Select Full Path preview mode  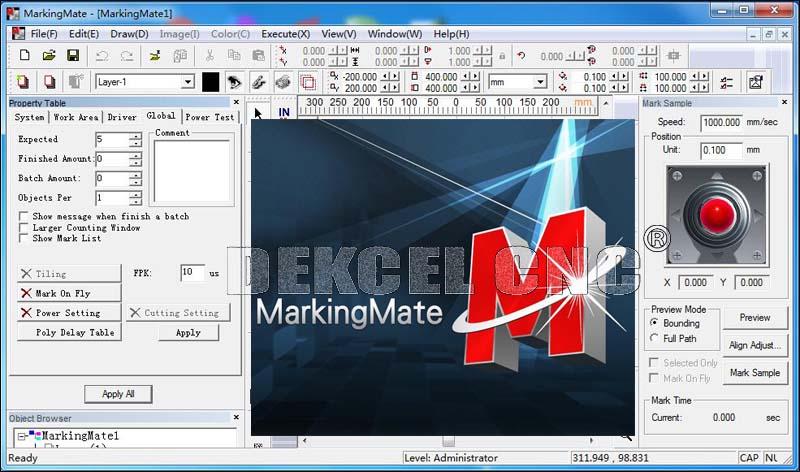click(654, 338)
